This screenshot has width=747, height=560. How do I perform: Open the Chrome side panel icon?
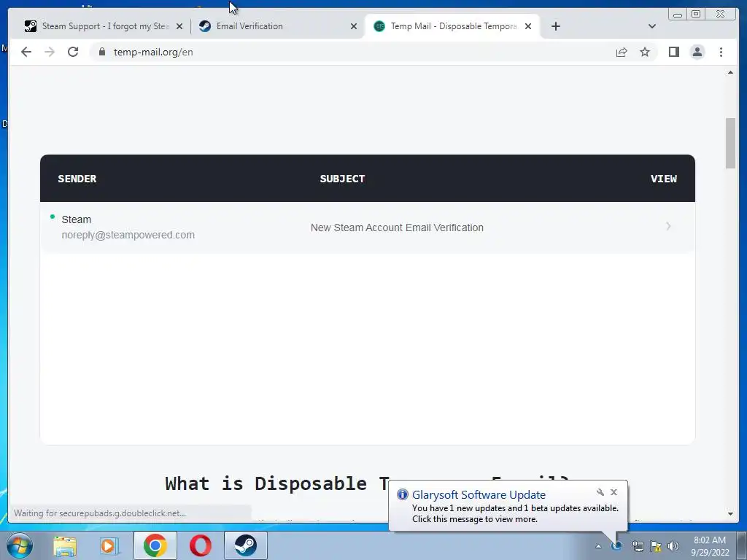(x=673, y=52)
